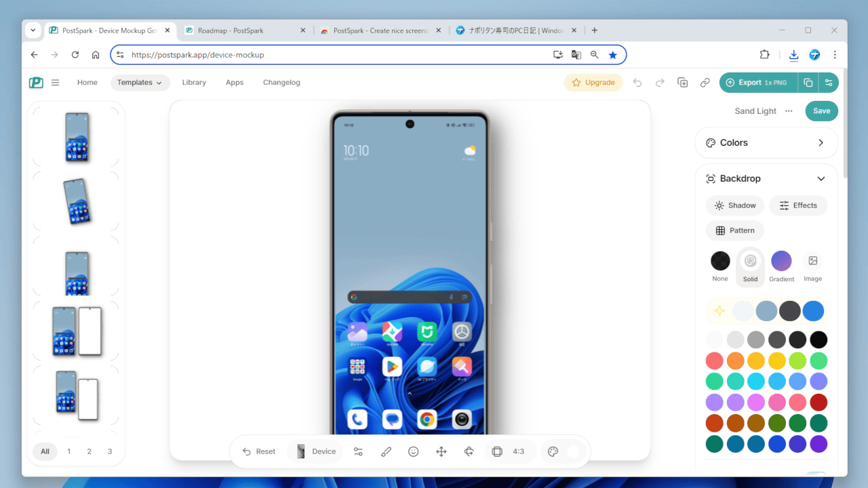Go to template page 3

pos(110,451)
